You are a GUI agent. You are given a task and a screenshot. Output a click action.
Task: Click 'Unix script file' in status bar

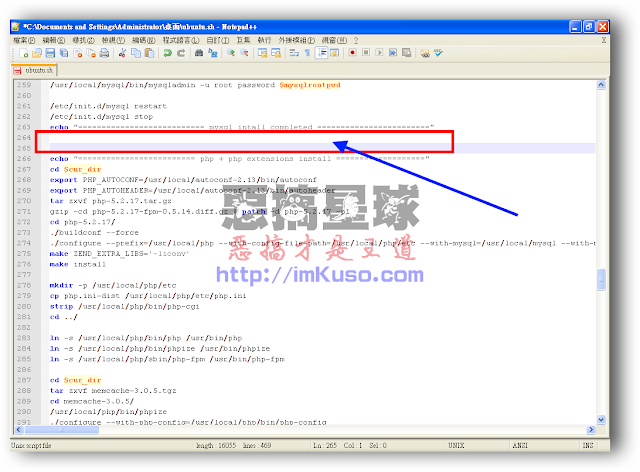[x=31, y=445]
